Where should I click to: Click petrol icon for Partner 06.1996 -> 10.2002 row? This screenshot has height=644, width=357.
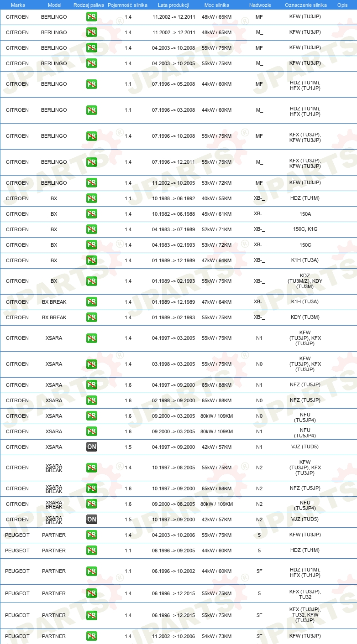point(92,571)
